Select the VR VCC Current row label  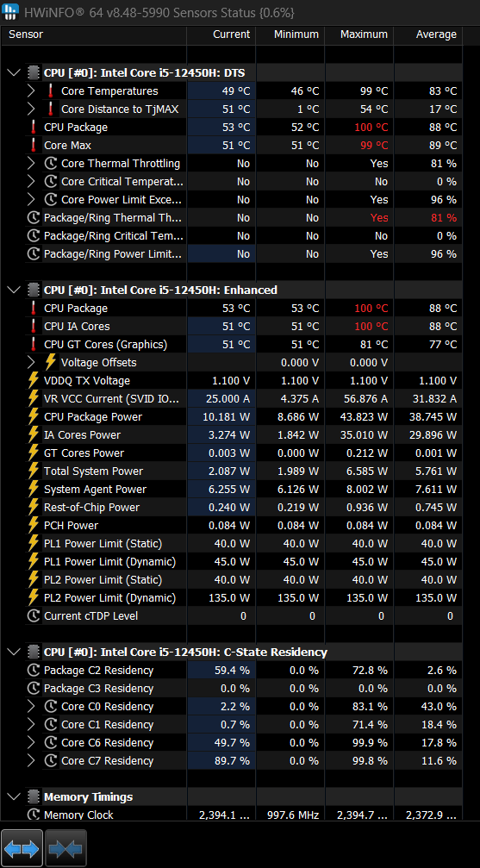pos(112,399)
